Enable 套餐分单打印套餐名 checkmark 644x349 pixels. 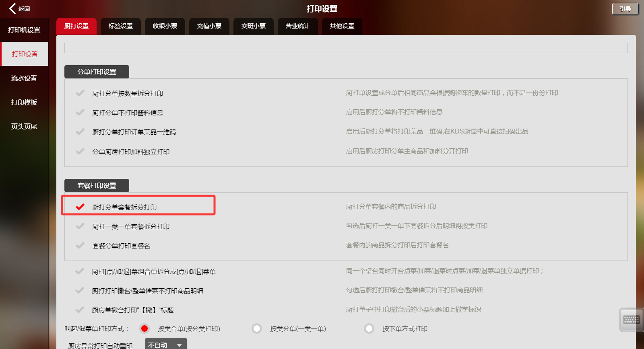click(x=80, y=245)
